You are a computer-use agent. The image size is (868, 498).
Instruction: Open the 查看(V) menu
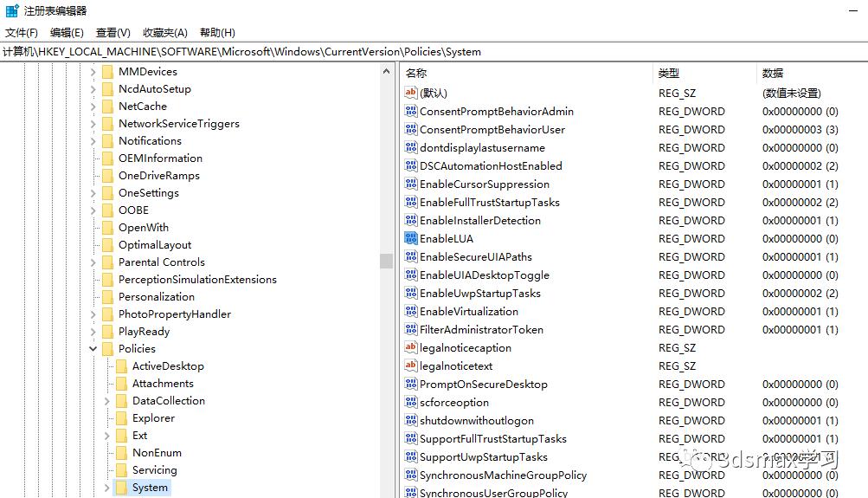(113, 33)
